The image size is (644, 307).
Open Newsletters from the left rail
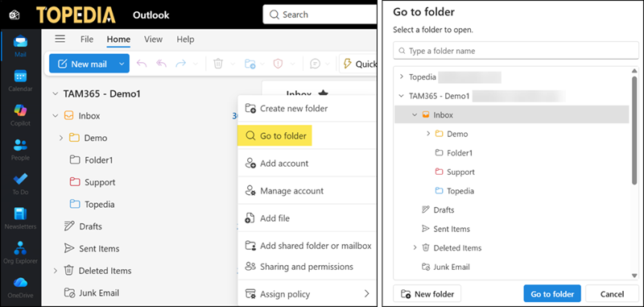pos(21,218)
